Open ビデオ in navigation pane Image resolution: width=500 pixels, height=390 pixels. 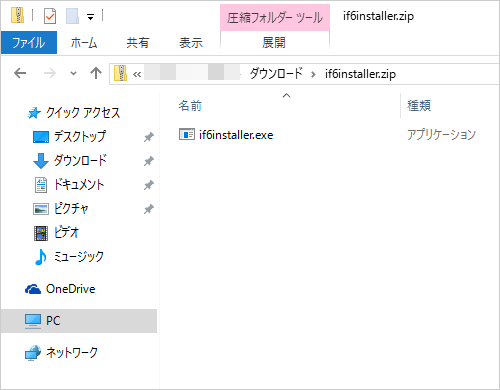(x=66, y=232)
